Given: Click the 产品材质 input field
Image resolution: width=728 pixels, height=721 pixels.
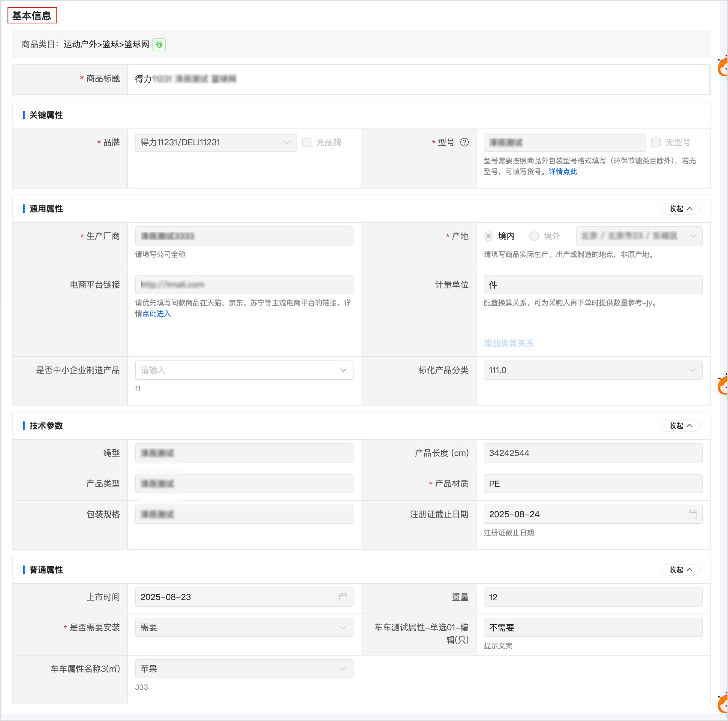Looking at the screenshot, I should coord(593,484).
